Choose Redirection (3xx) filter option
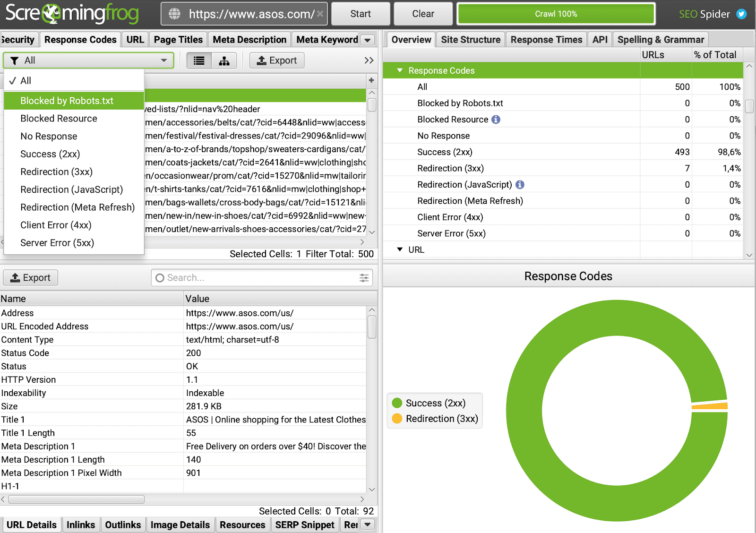Screen dimensions: 756x533 (x=74, y=172)
